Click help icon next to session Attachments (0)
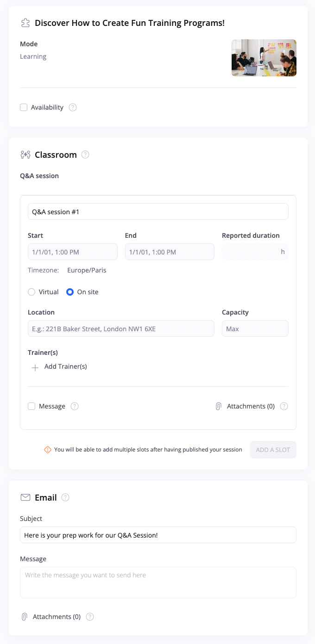The height and width of the screenshot is (644, 315). [x=284, y=406]
